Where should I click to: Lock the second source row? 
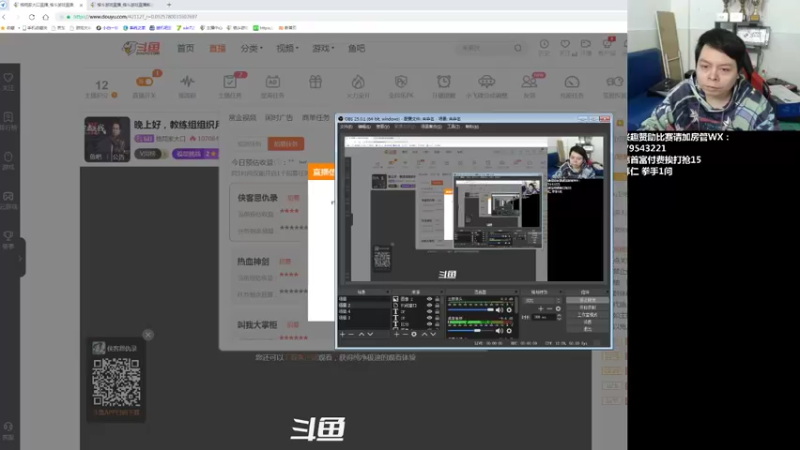coord(437,305)
